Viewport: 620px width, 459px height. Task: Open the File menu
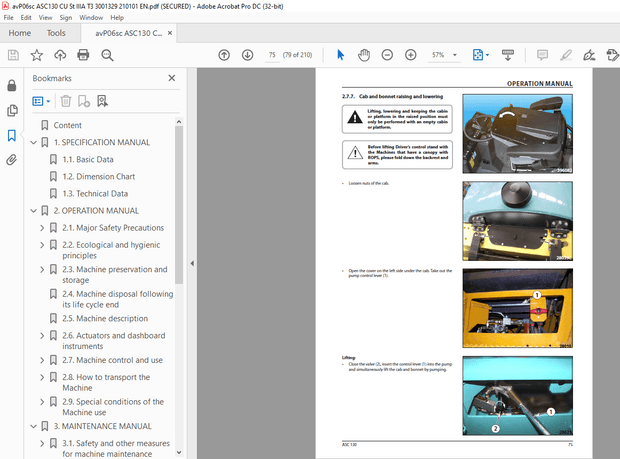[8, 17]
